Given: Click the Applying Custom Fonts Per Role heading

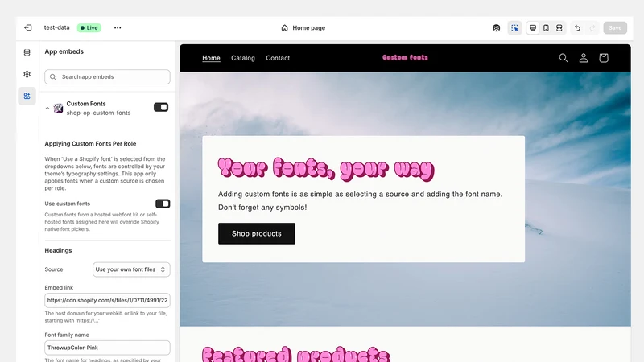Looking at the screenshot, I should click(x=90, y=144).
